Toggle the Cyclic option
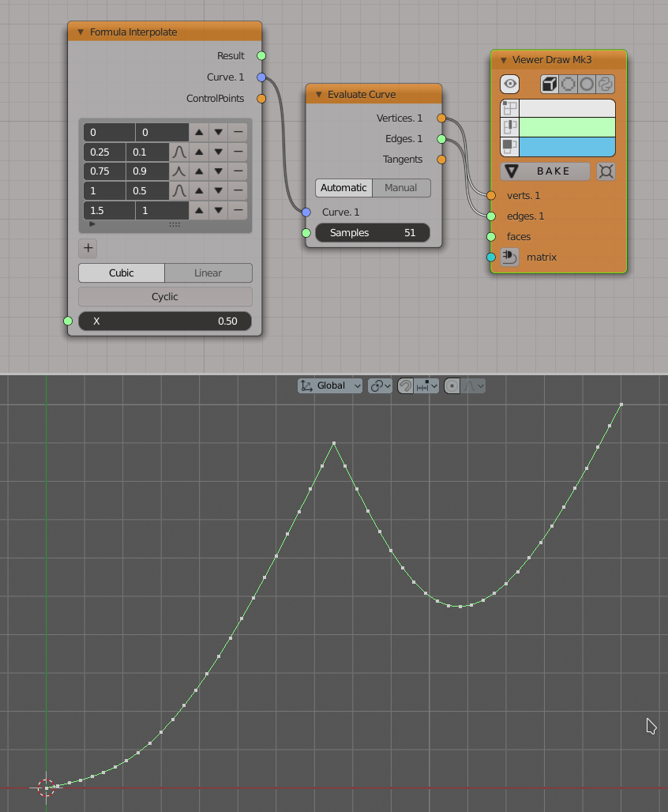Screen dimensions: 668x812 165,297
